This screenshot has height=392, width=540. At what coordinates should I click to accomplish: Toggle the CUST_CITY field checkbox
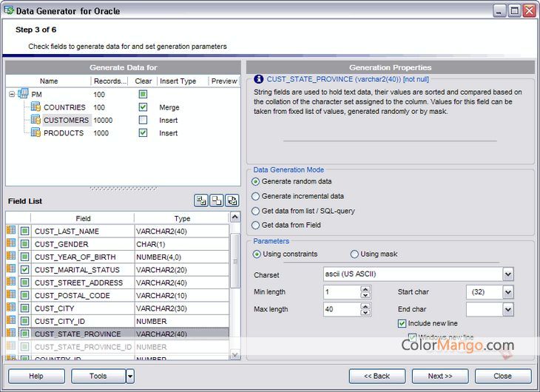click(25, 308)
